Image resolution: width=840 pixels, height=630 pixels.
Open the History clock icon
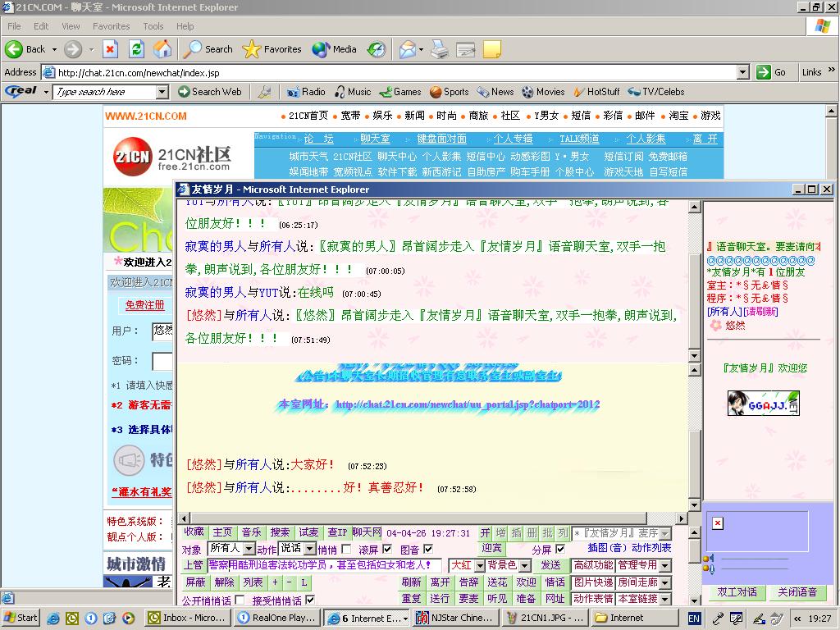(377, 49)
